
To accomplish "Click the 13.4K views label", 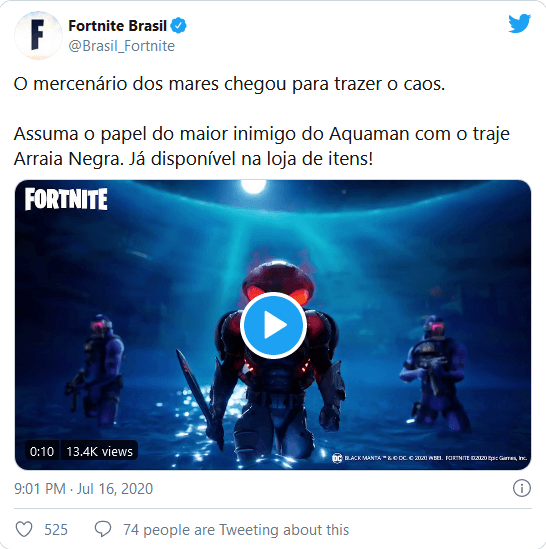I will (x=99, y=451).
